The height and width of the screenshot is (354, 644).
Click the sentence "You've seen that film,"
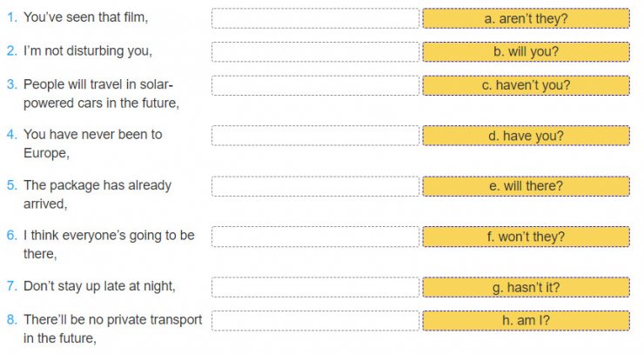click(x=85, y=17)
